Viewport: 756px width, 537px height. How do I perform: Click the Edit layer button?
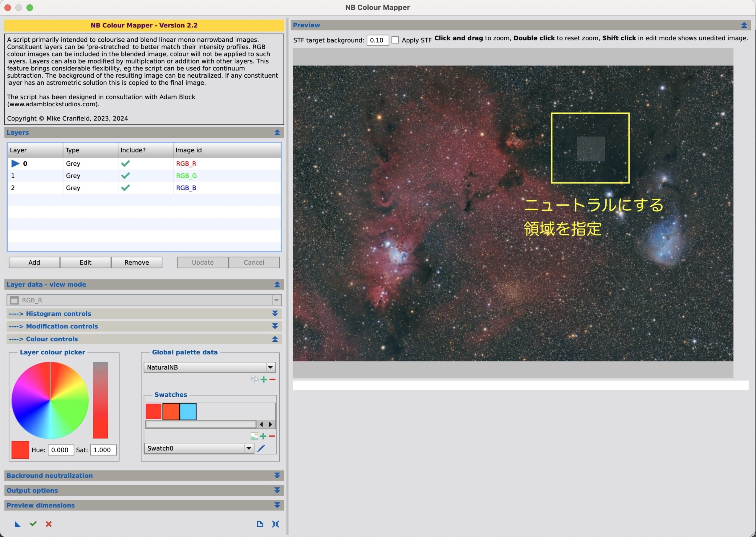point(86,263)
